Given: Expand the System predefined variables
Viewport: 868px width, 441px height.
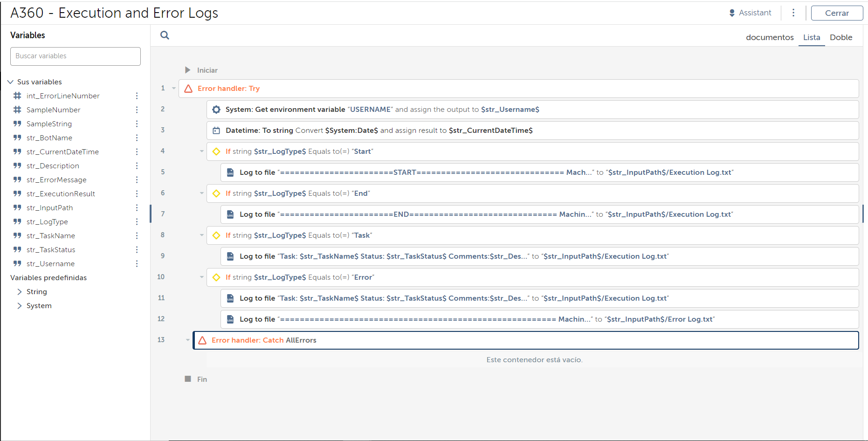Looking at the screenshot, I should click(x=20, y=306).
